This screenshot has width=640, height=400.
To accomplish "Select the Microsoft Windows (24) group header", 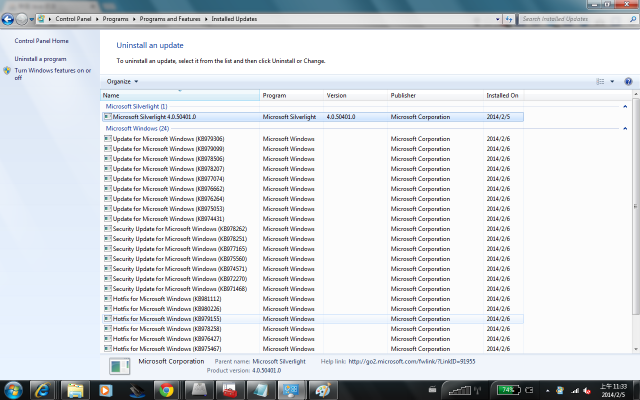I will [137, 128].
